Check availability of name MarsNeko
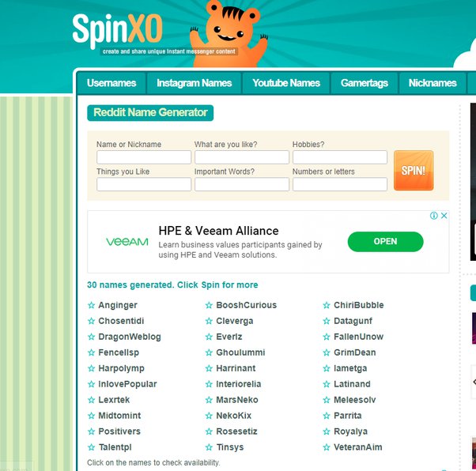This screenshot has width=476, height=471. click(x=236, y=400)
